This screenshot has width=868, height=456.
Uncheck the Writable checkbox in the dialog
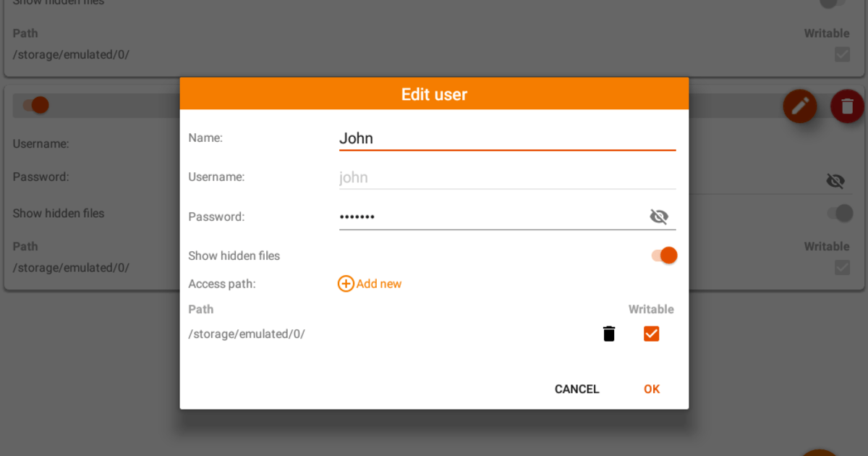click(x=651, y=334)
